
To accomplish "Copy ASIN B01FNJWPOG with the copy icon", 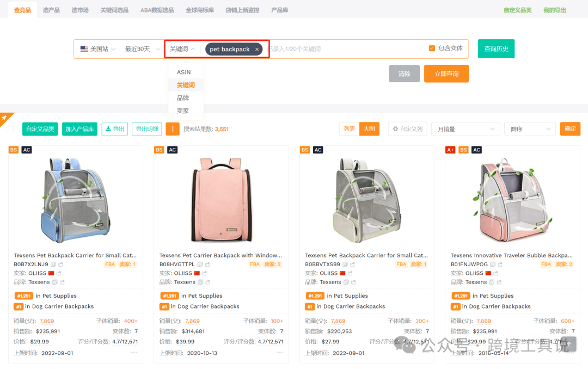I will point(493,265).
